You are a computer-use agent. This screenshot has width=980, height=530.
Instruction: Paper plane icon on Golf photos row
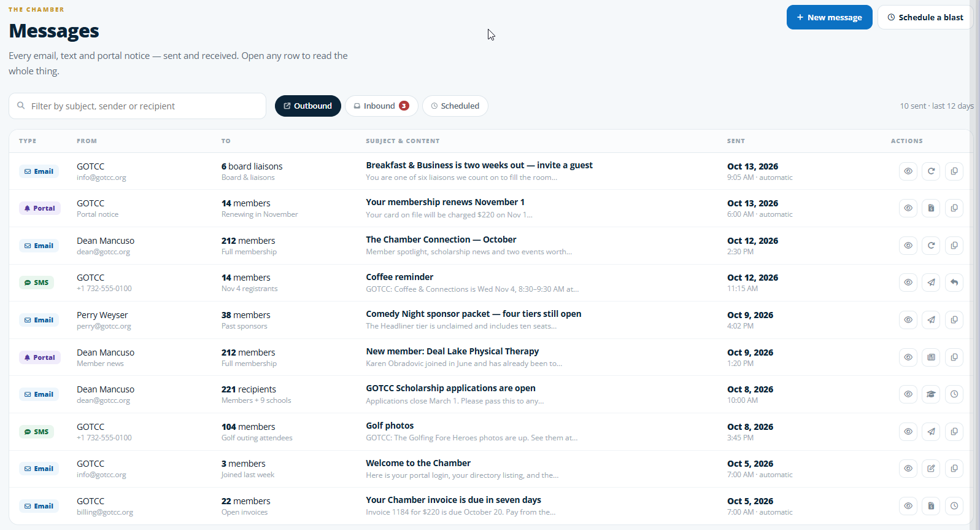[931, 432]
